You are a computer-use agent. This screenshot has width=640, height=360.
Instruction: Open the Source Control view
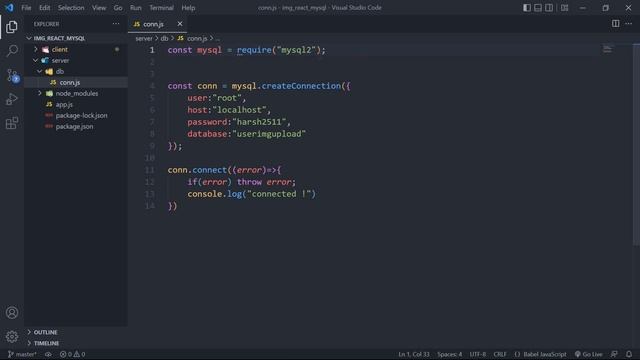tap(12, 76)
